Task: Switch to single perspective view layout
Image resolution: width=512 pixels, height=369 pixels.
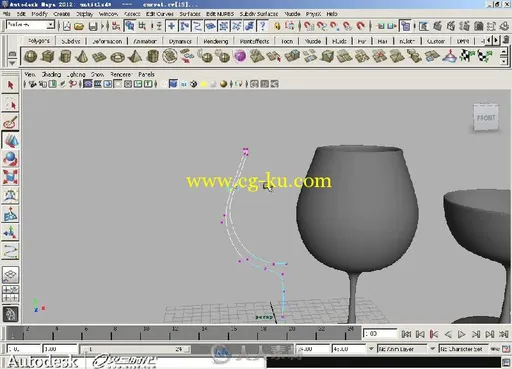Action: [10, 275]
